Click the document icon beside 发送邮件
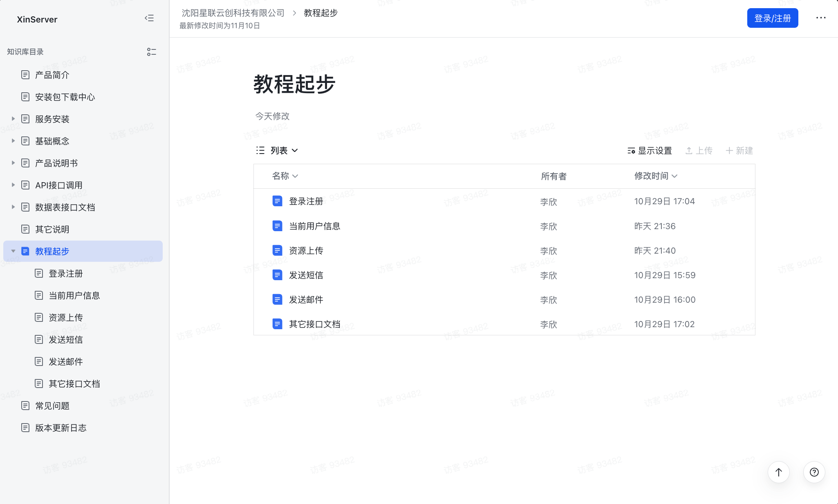Image resolution: width=838 pixels, height=504 pixels. (x=277, y=299)
